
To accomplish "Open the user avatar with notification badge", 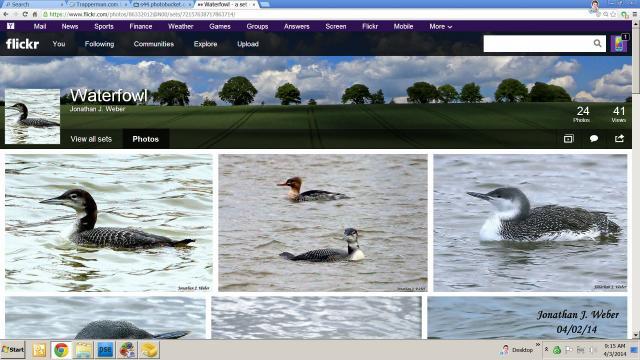I will [x=619, y=43].
